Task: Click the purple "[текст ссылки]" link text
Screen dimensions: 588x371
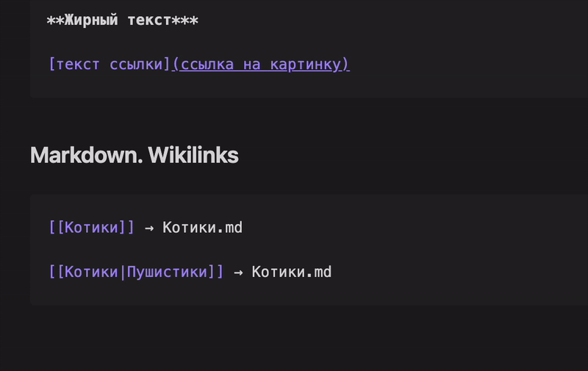Action: (x=110, y=64)
